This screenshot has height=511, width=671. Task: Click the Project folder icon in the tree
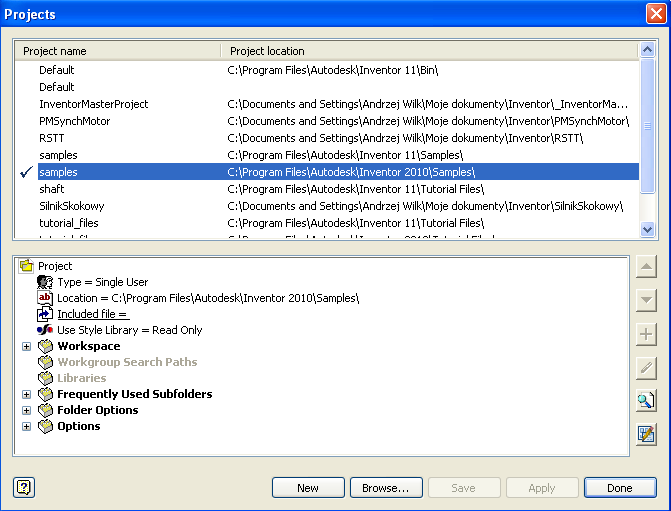pos(26,266)
